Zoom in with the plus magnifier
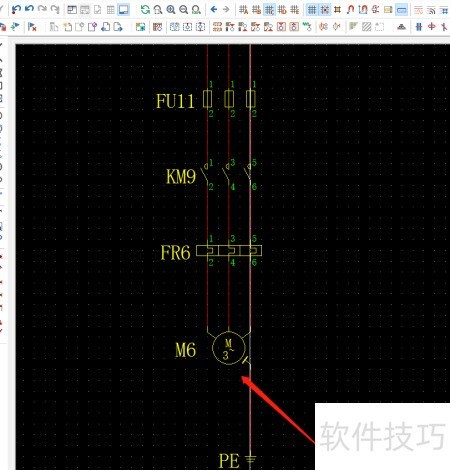450x470 pixels. pyautogui.click(x=171, y=9)
